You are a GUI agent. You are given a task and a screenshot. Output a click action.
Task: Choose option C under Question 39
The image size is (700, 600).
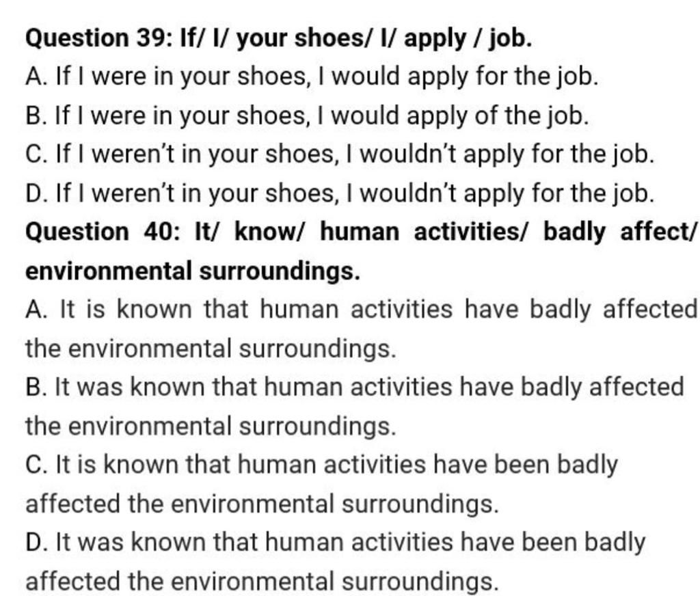click(x=340, y=154)
